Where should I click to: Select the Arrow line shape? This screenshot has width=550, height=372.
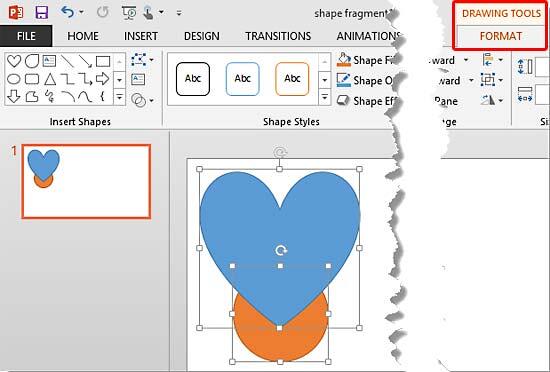coord(85,61)
